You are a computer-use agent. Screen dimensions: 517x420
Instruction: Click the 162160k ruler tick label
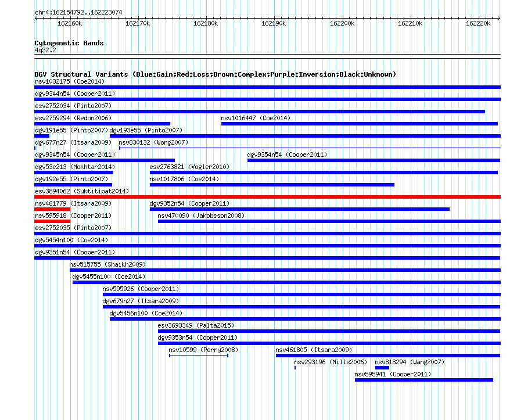[x=70, y=23]
